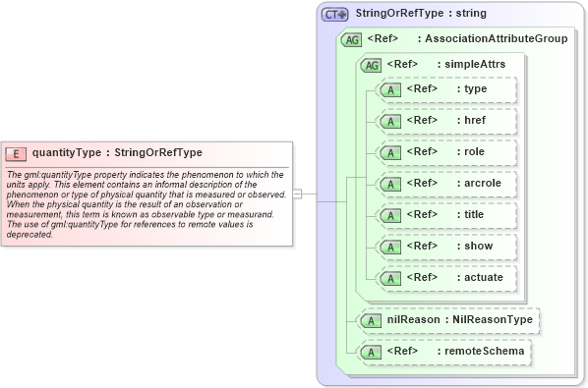The image size is (588, 388).
Task: Click the A icon of the title attribute
Action: coord(390,216)
